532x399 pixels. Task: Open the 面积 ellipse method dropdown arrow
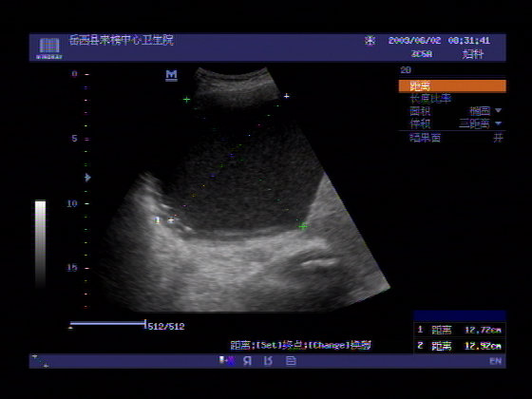tap(498, 110)
